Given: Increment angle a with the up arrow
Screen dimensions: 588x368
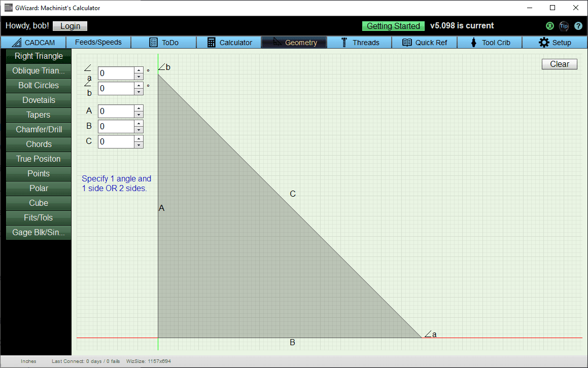Looking at the screenshot, I should coord(139,70).
